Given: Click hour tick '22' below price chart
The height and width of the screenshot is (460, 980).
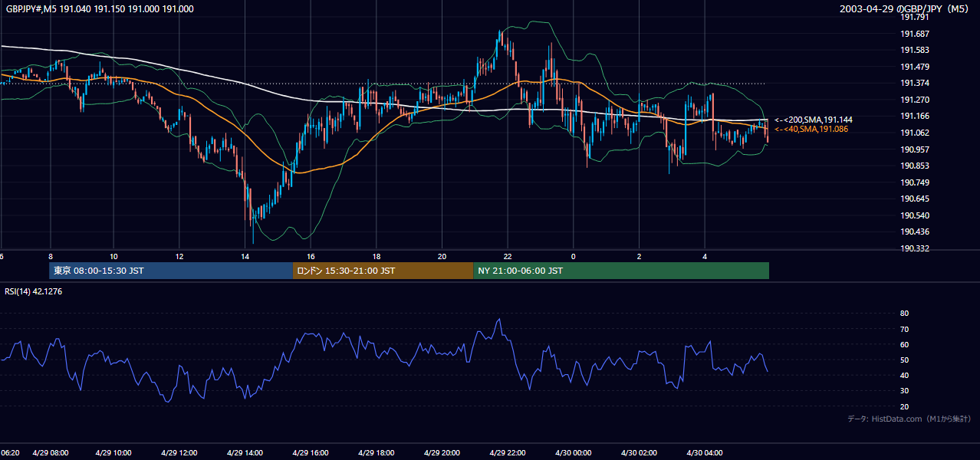Looking at the screenshot, I should pyautogui.click(x=507, y=256).
